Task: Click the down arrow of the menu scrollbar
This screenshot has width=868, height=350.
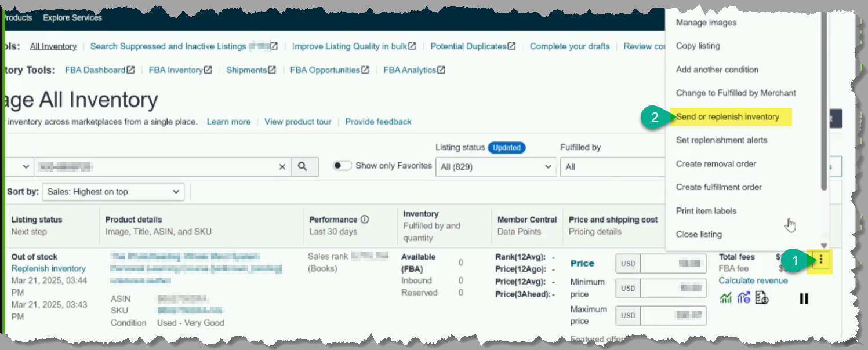Action: point(824,246)
